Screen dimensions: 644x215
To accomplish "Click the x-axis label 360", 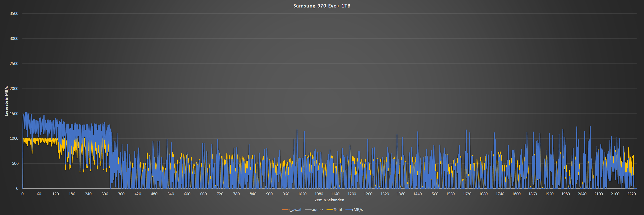I will tap(121, 194).
